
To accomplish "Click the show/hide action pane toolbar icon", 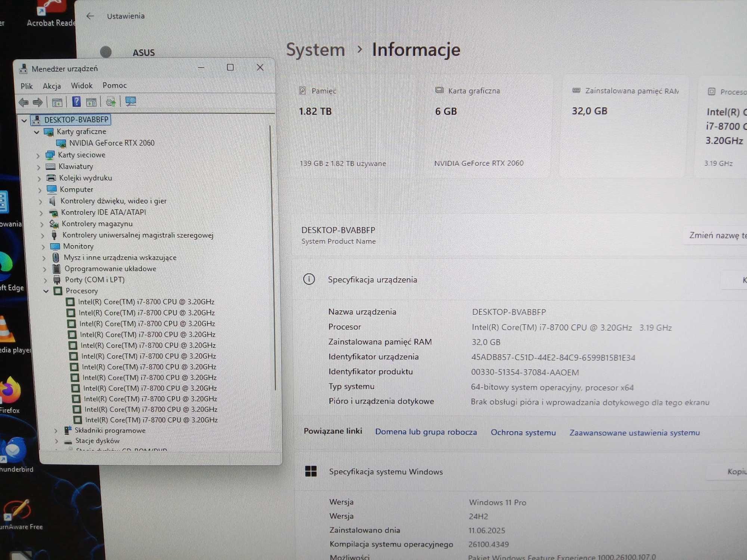I will coord(91,102).
